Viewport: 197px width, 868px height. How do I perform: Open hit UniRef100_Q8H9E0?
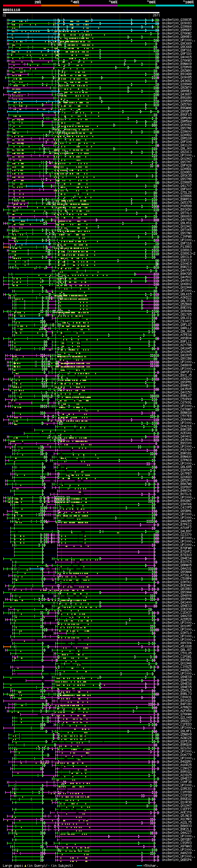point(177,37)
